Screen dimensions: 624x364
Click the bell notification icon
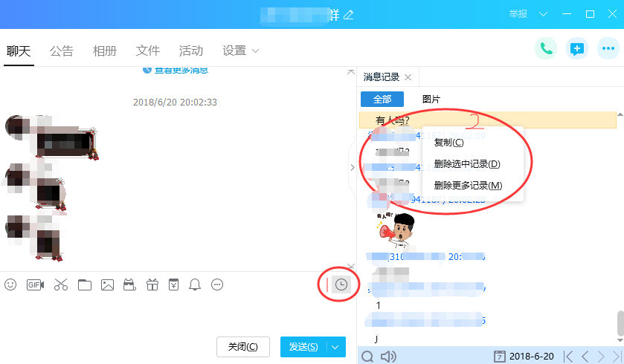tap(195, 285)
